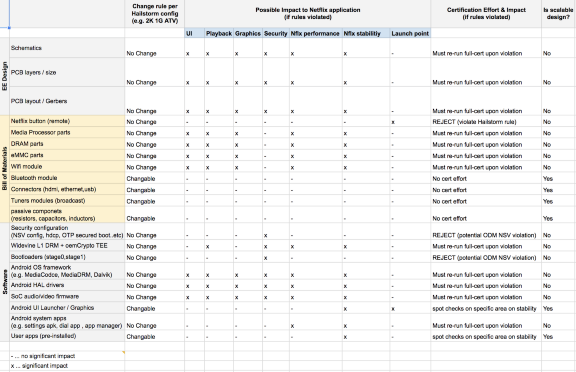
Task: Select the Widevine L1 DRM row label
Action: [x=67, y=246]
